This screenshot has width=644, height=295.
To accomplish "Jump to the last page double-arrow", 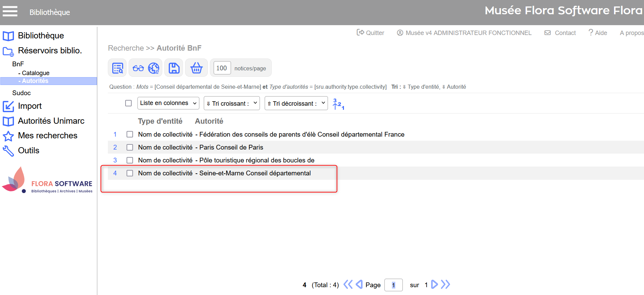I will [445, 284].
